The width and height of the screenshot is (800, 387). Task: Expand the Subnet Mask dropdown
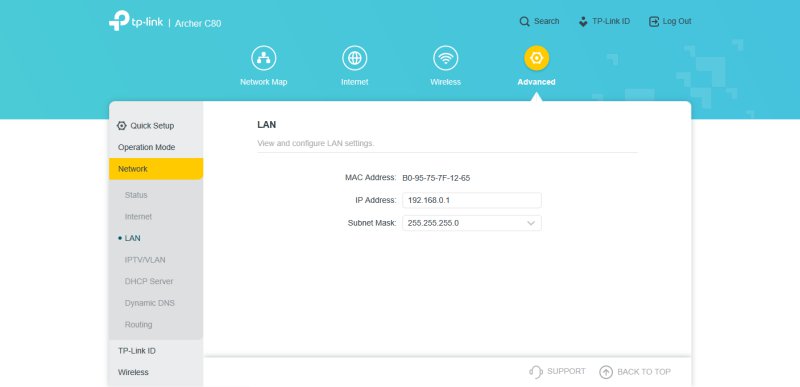coord(471,223)
